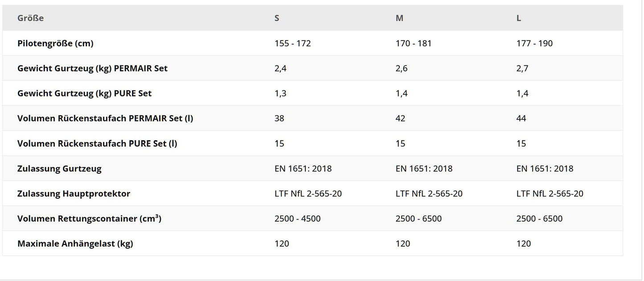Click the 1,3 PURE weight for S
Screen dimensions: 644x281
(281, 93)
